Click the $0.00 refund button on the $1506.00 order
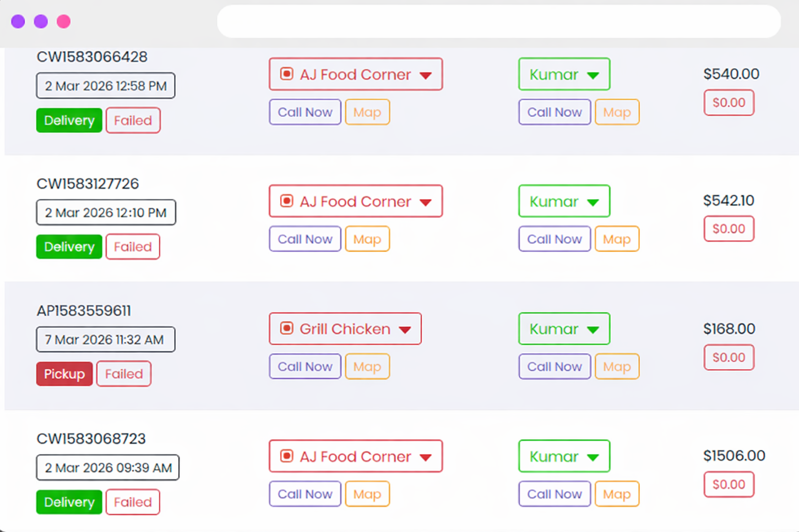This screenshot has width=799, height=532. click(x=729, y=484)
